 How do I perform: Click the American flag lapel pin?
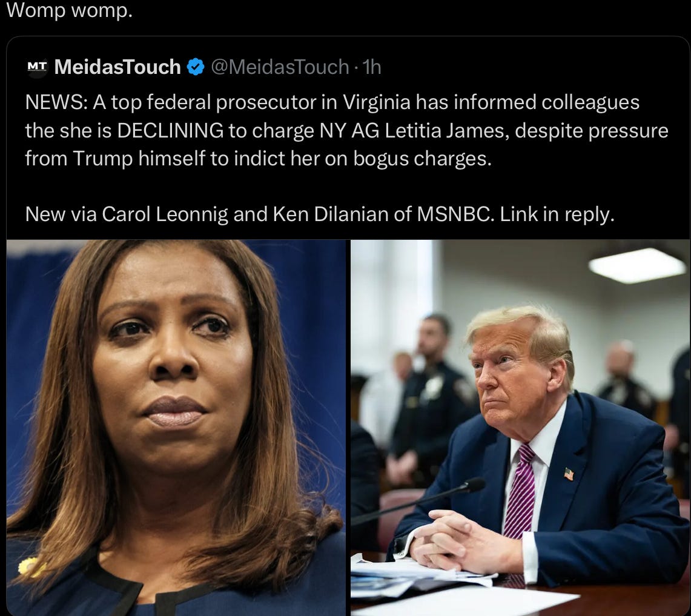(x=569, y=474)
